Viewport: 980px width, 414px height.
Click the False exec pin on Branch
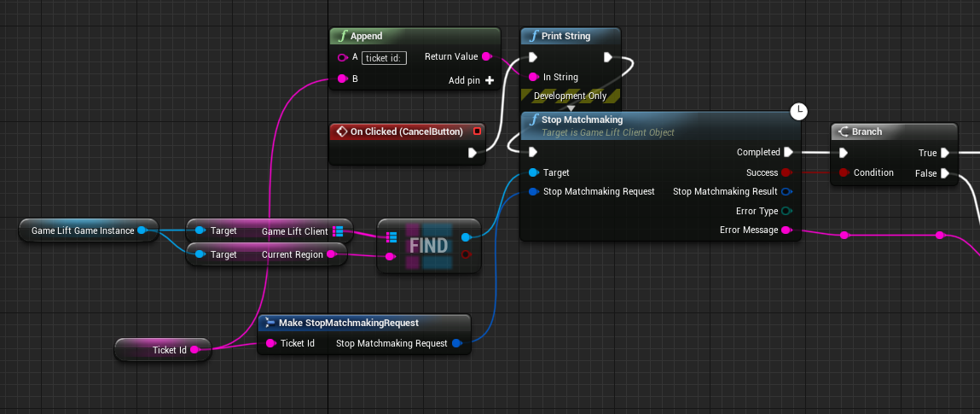[x=945, y=173]
